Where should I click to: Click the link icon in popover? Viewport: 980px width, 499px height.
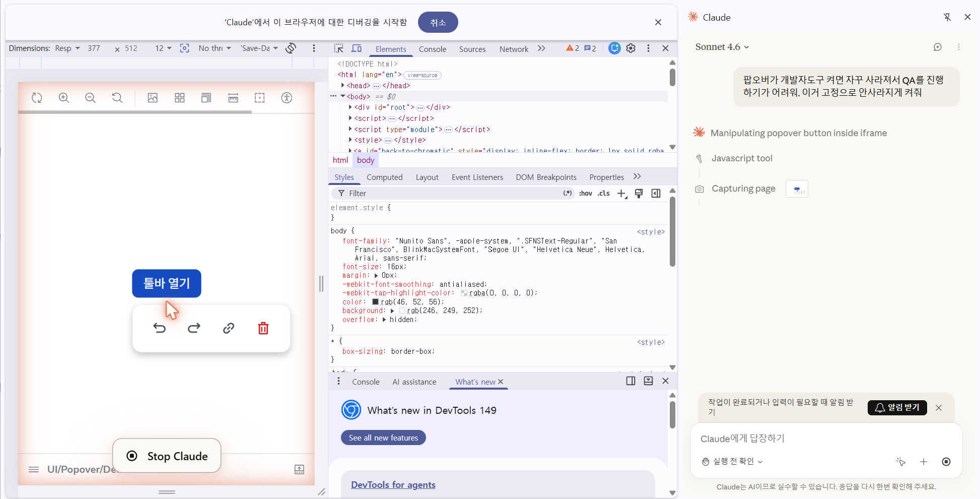coord(229,328)
